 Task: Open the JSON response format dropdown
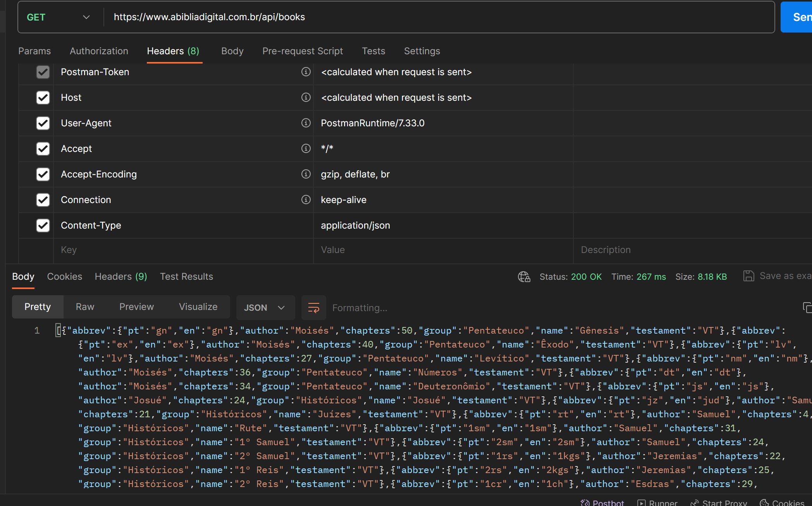point(265,307)
